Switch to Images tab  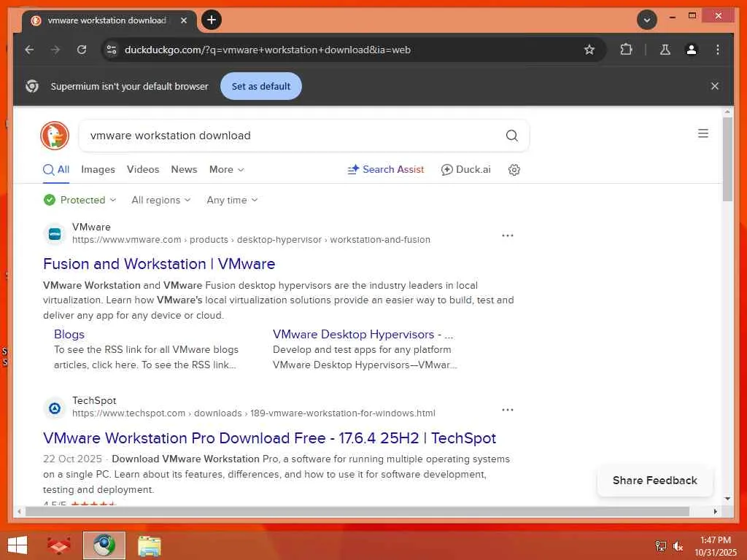98,169
